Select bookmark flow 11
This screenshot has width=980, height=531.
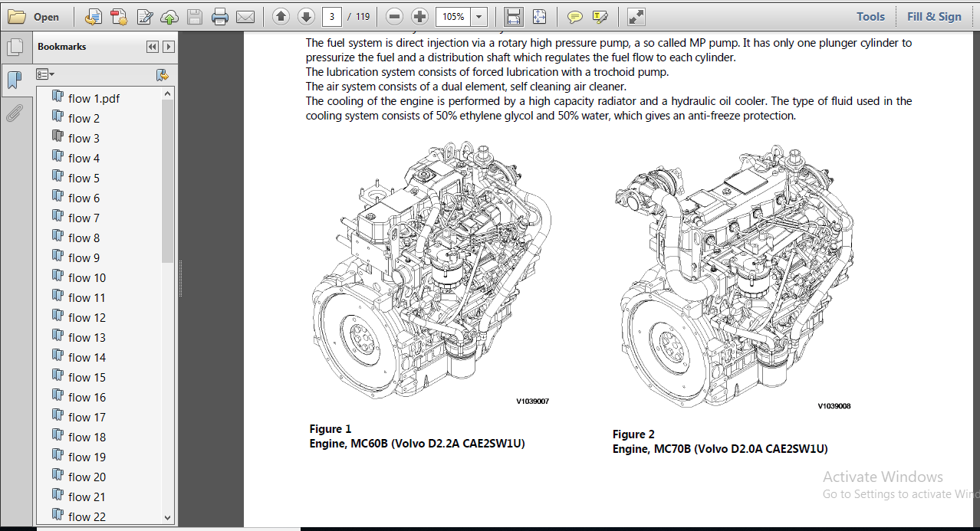coord(87,297)
